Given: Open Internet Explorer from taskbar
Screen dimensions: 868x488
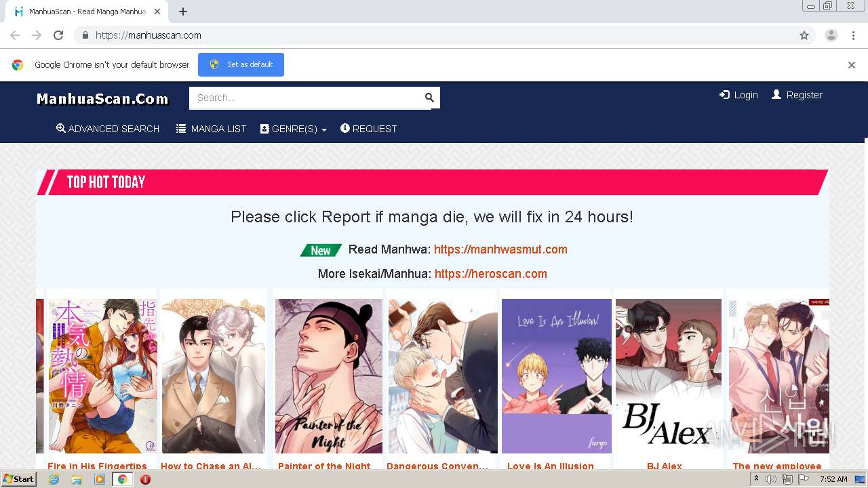Looking at the screenshot, I should tap(54, 479).
